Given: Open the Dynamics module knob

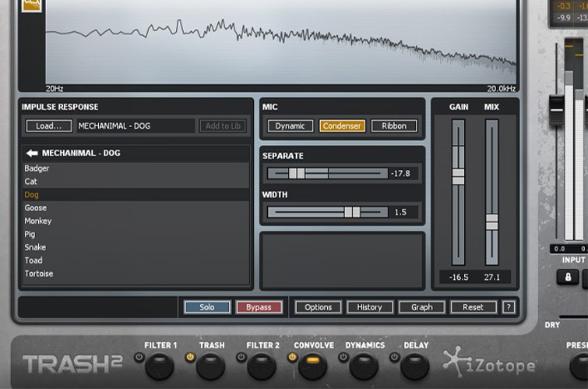Looking at the screenshot, I should coord(364,366).
